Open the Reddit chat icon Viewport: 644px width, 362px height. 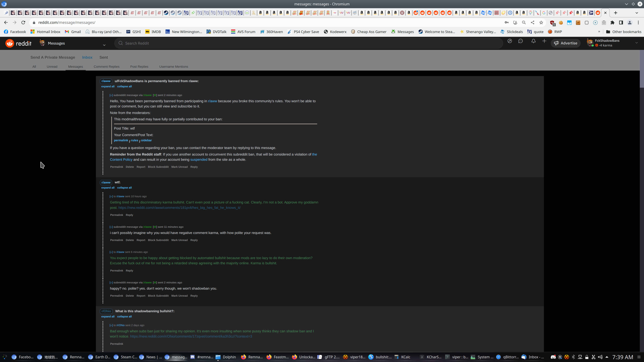(x=521, y=41)
